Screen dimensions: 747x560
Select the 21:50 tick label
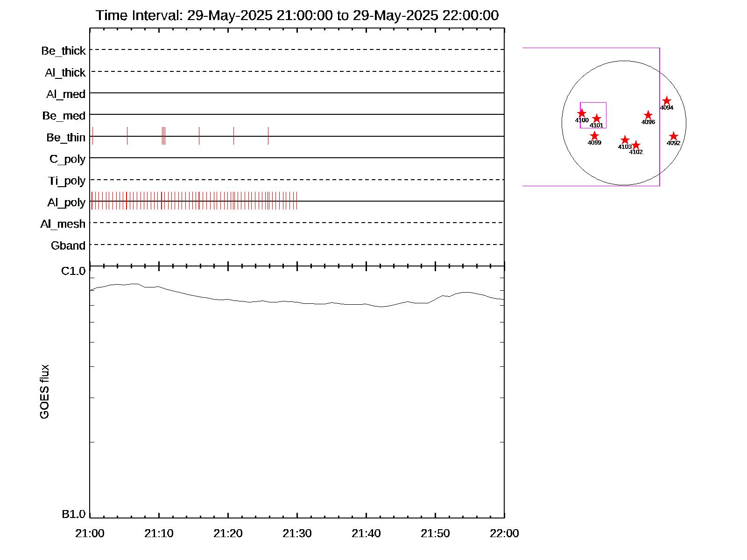[435, 533]
